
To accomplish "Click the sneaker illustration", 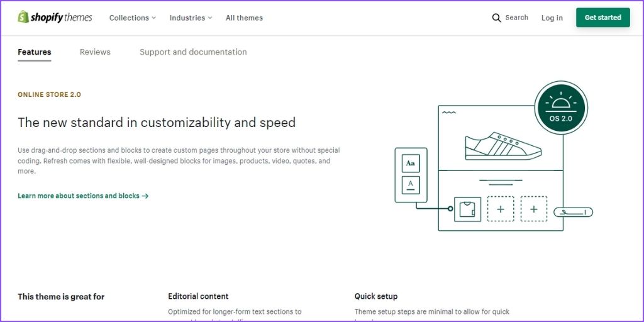I will coord(503,146).
